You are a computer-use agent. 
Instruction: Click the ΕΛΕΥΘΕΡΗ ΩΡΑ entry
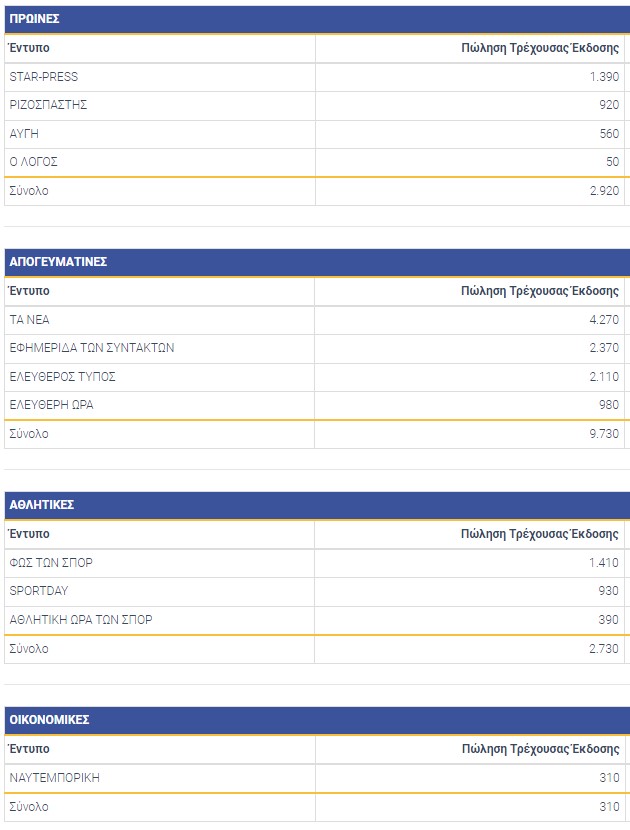[52, 405]
